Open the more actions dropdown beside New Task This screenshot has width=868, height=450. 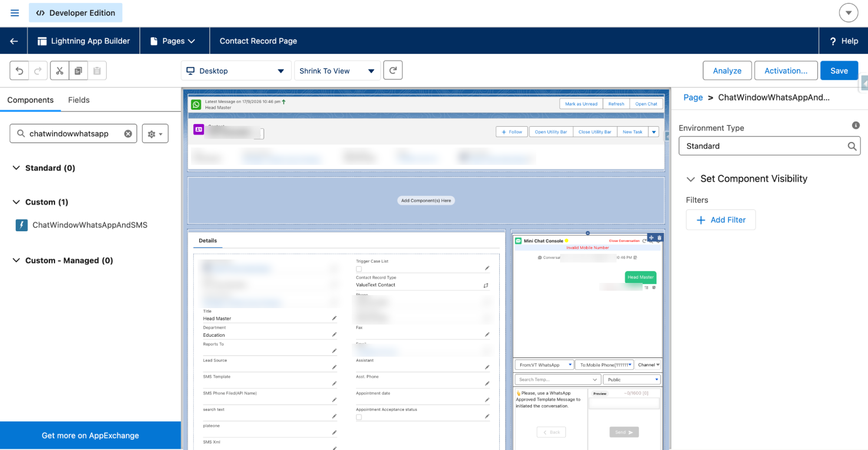coord(653,132)
